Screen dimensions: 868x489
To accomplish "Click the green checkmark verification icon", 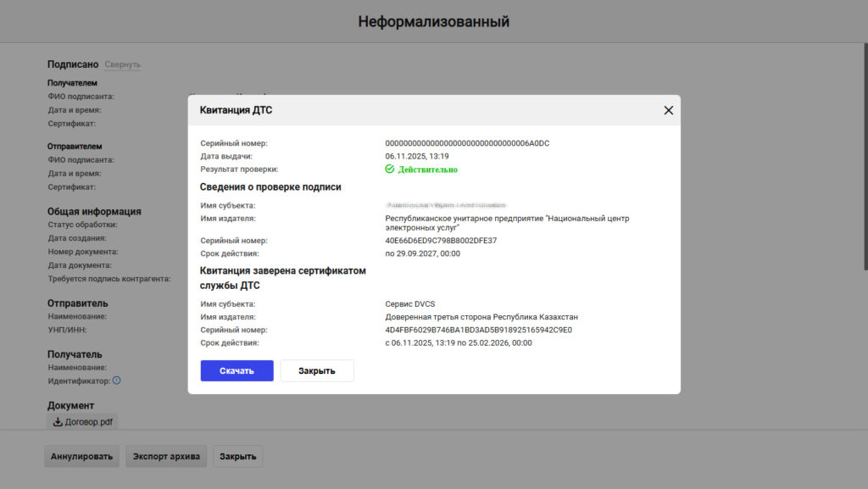I will [390, 169].
